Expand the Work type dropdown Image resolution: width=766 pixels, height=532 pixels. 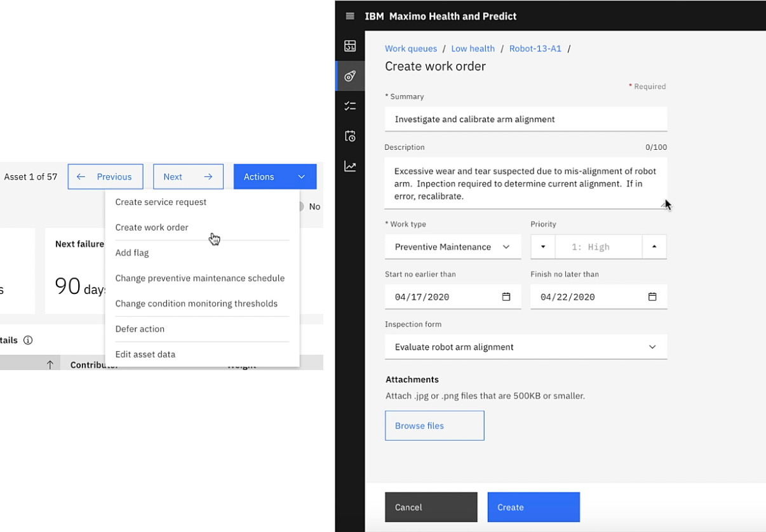point(453,247)
